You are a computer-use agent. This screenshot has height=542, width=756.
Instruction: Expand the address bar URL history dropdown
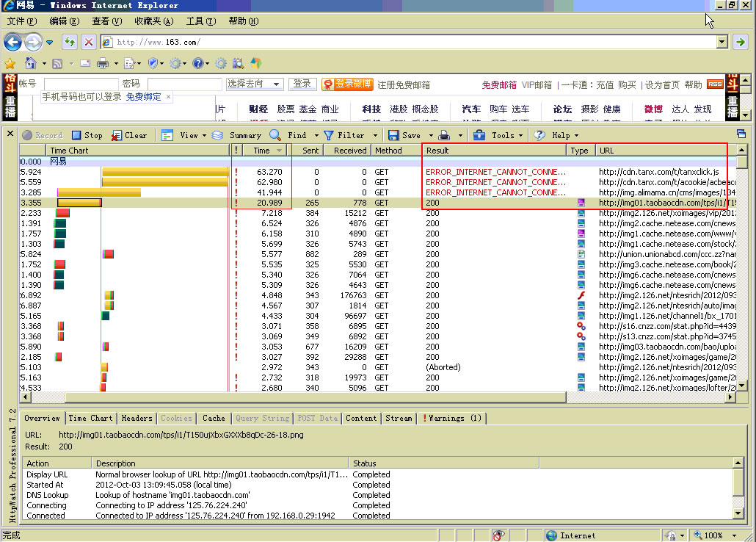coord(722,42)
